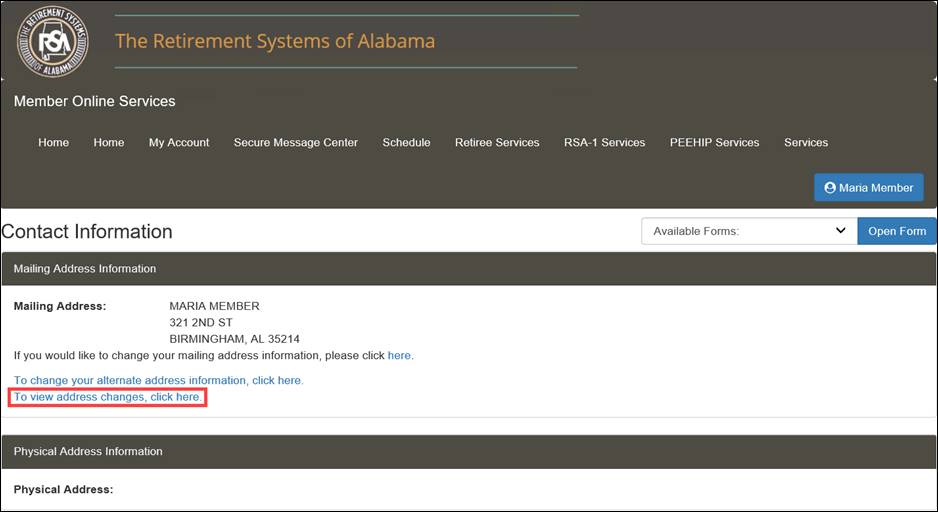938x512 pixels.
Task: Click the Services menu item
Action: 806,142
